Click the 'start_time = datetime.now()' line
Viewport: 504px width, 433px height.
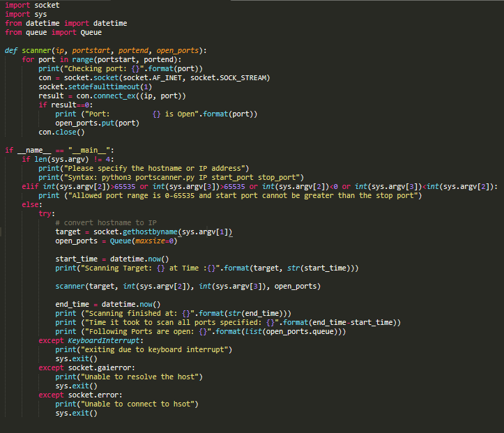(112, 259)
